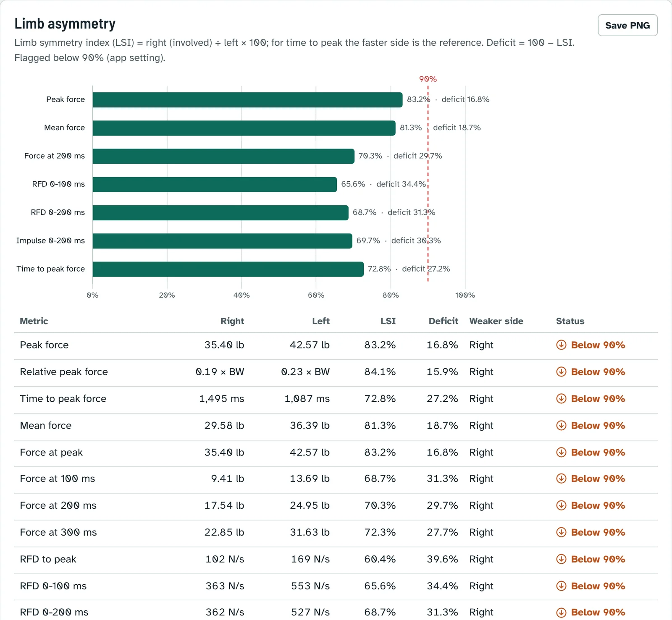The image size is (672, 620).
Task: Click the RFD 0-100 ms chart bar
Action: click(215, 184)
